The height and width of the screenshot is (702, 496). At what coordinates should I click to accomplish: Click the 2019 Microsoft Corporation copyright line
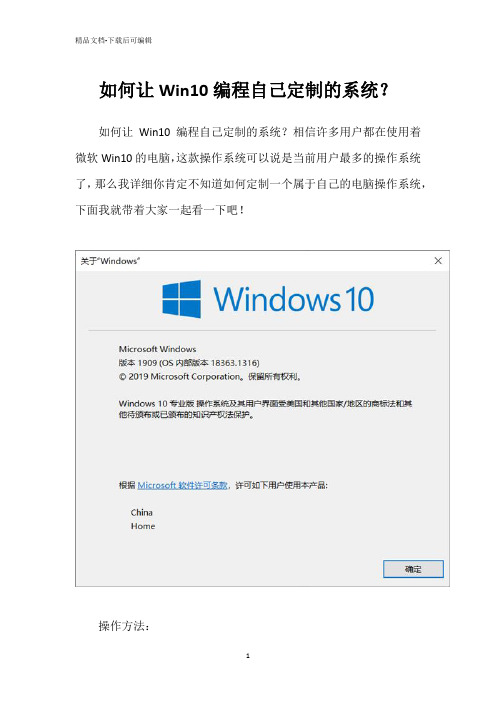210,377
